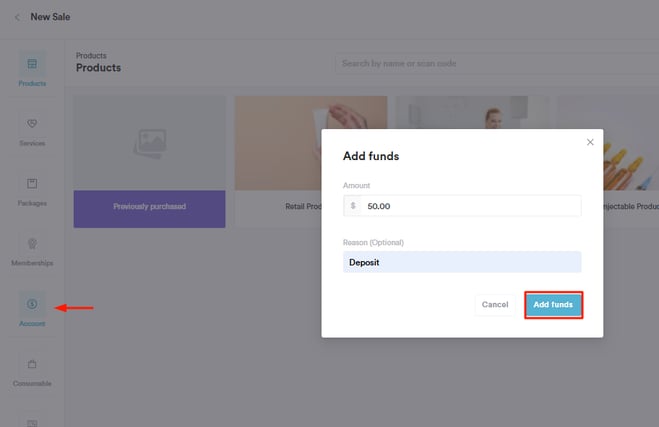Click the sidebar icon below Consumable
Viewport: 659px width, 427px height.
tap(32, 421)
